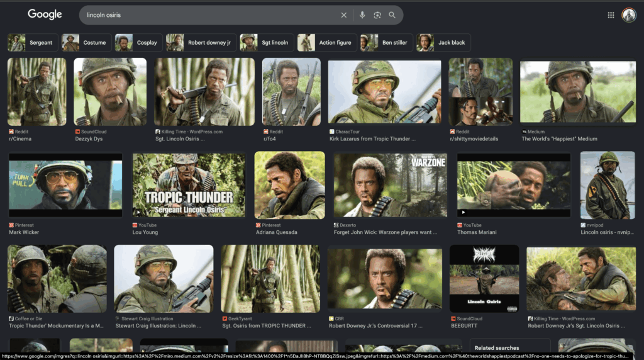Select the Cosplay filter chip
The height and width of the screenshot is (360, 644).
point(138,42)
